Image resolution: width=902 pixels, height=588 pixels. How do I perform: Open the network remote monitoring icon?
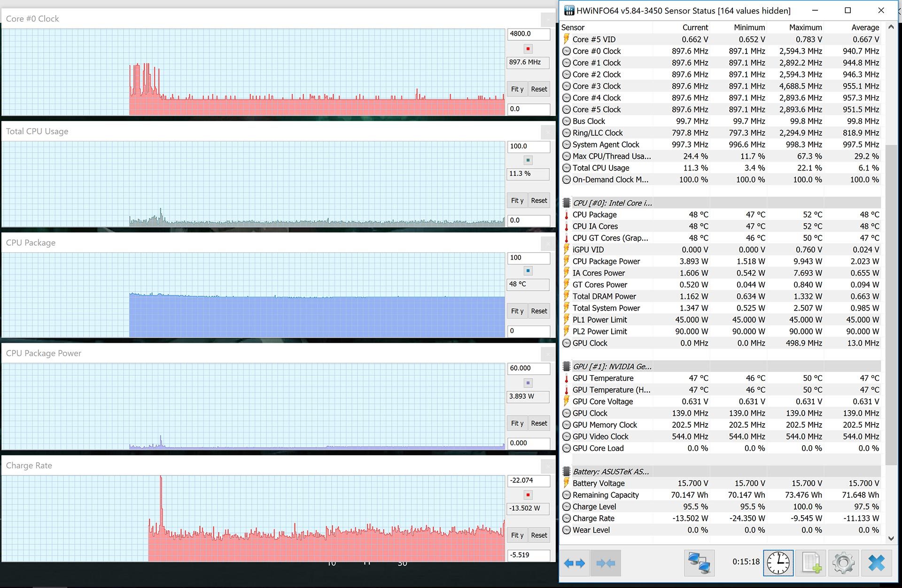point(699,563)
